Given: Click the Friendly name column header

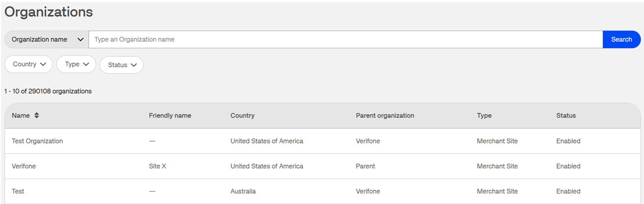Looking at the screenshot, I should (170, 116).
